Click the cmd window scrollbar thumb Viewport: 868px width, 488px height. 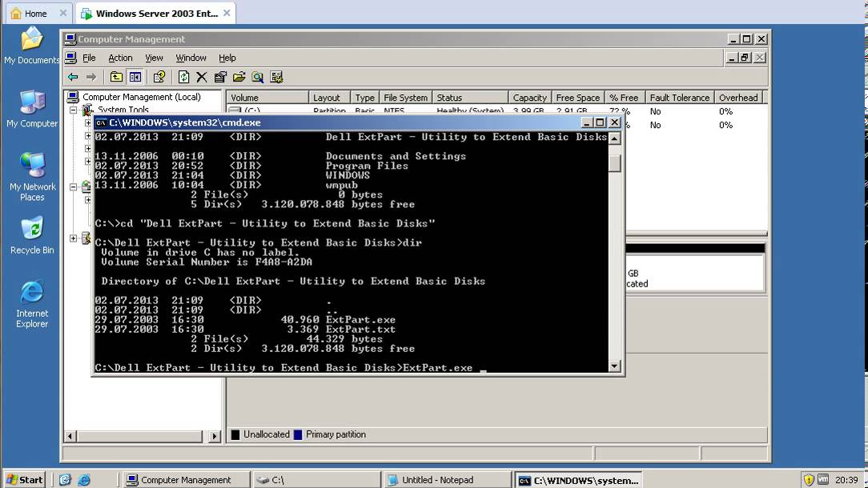coord(614,163)
